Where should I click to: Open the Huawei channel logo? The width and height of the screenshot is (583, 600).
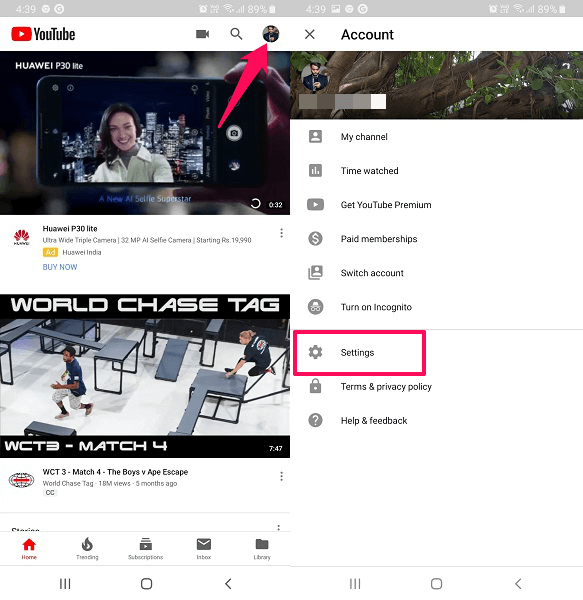click(x=21, y=237)
